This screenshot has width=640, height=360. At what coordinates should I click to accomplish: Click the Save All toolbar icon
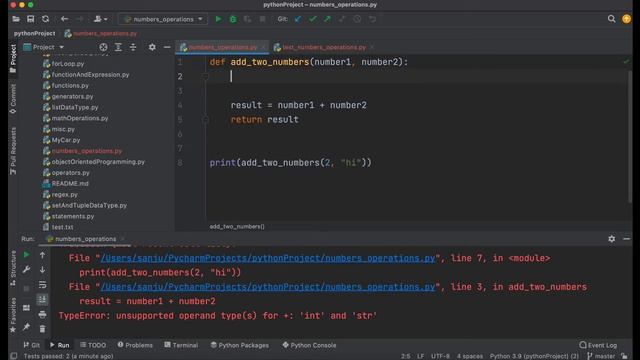click(31, 19)
